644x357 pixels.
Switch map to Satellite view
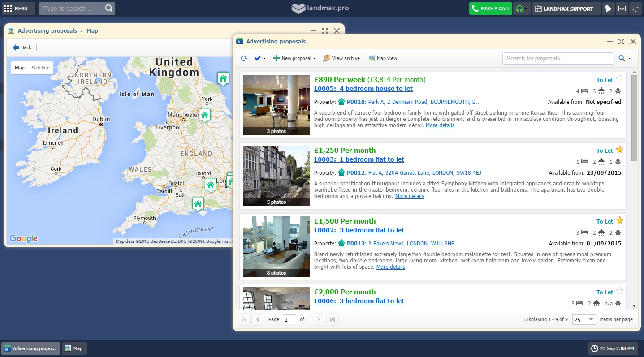click(x=40, y=68)
